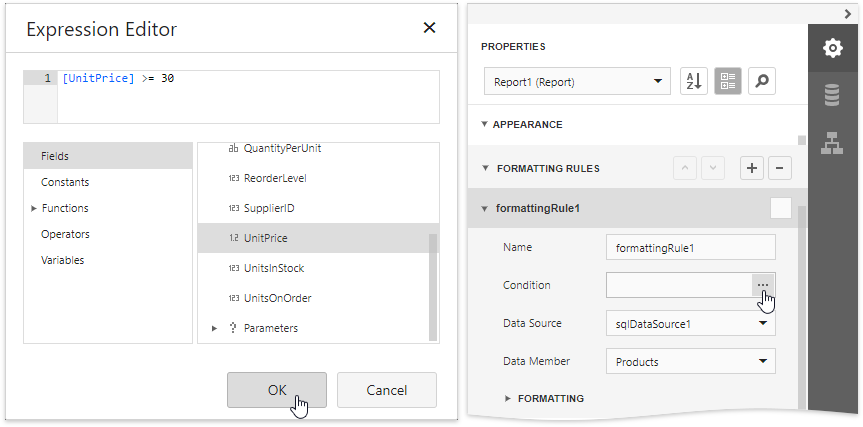
Task: Toggle the formattingRule1 square box
Action: [781, 208]
